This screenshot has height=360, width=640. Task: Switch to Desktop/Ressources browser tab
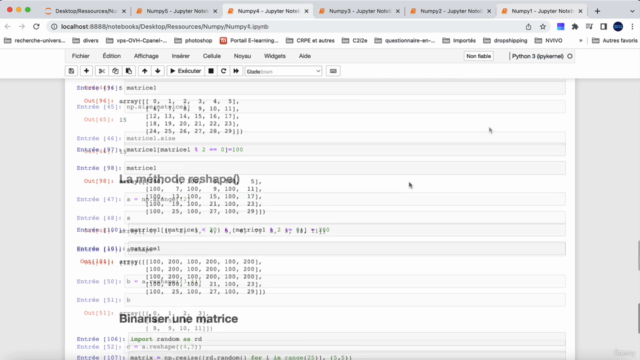point(85,11)
